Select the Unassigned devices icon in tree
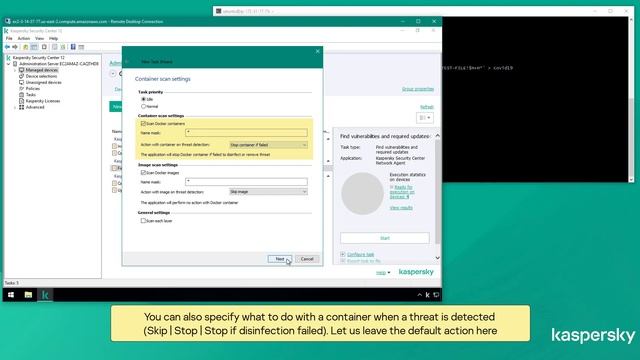This screenshot has width=640, height=360. [x=22, y=82]
